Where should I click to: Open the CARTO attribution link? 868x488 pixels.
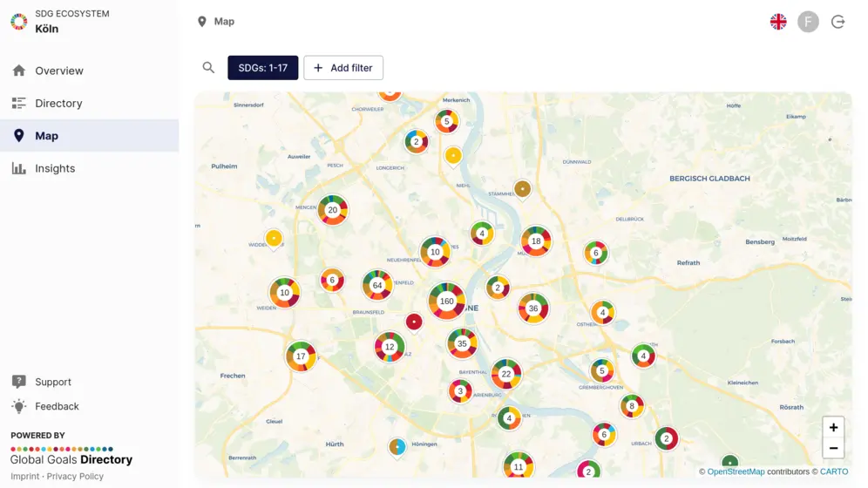pyautogui.click(x=834, y=471)
